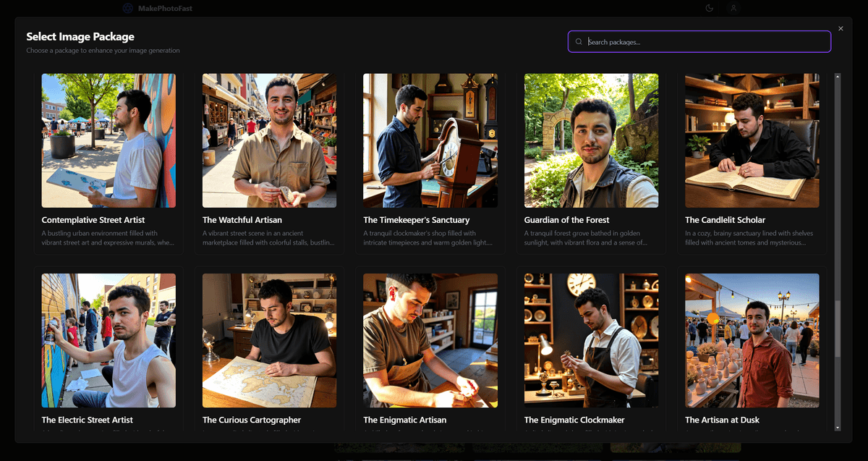Click the 'tranquil clockmaker's shop' description text

point(430,238)
